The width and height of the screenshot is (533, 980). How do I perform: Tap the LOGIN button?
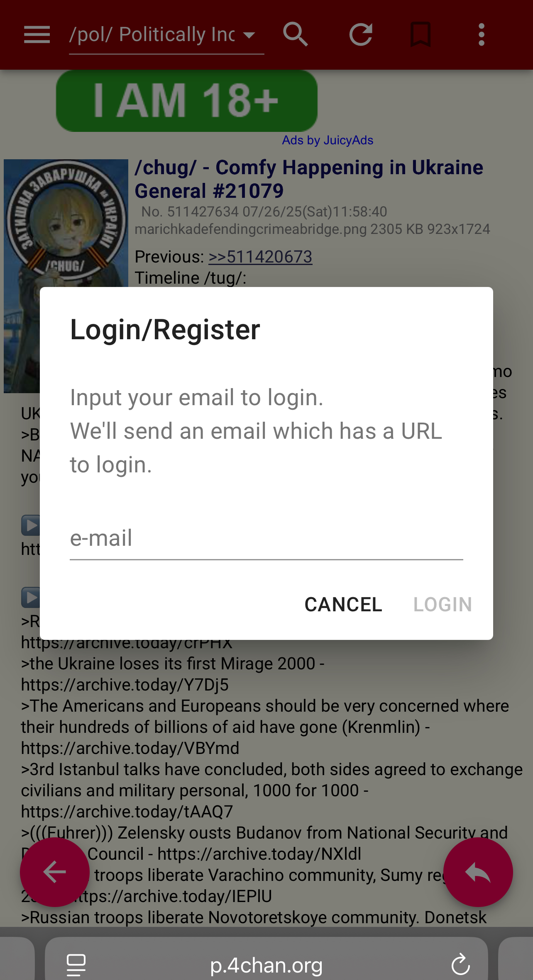[443, 604]
